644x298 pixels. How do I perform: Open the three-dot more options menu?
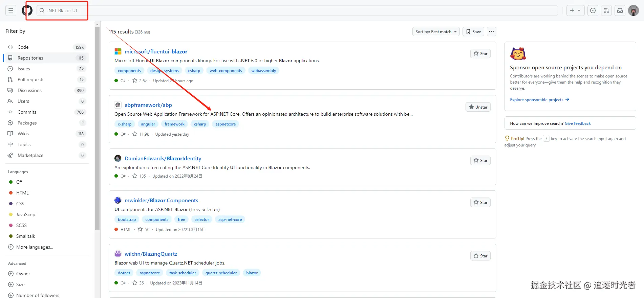click(x=492, y=31)
